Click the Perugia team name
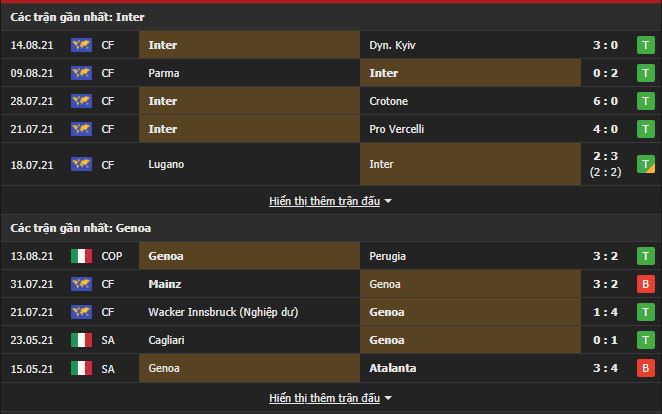Viewport: 662px width, 414px height. [x=388, y=256]
